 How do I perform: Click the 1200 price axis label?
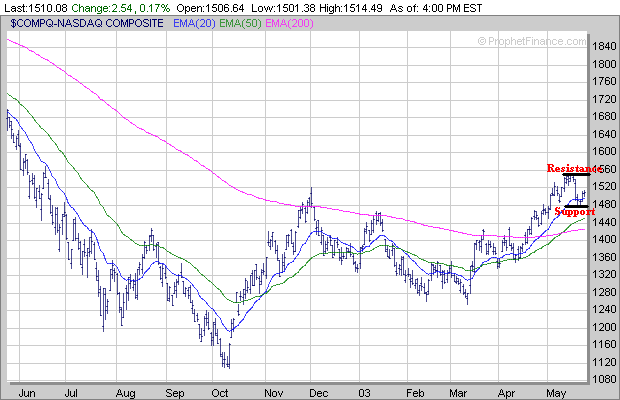coord(604,327)
